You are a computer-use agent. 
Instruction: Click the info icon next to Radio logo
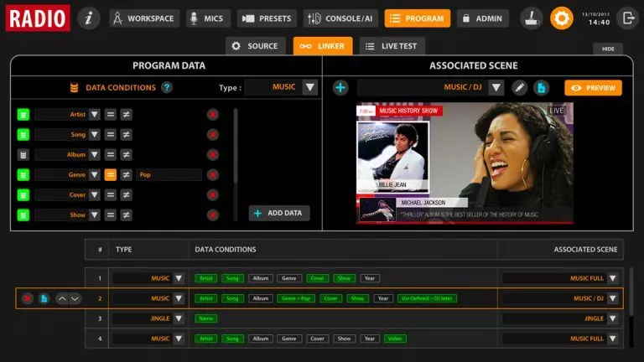pyautogui.click(x=89, y=18)
